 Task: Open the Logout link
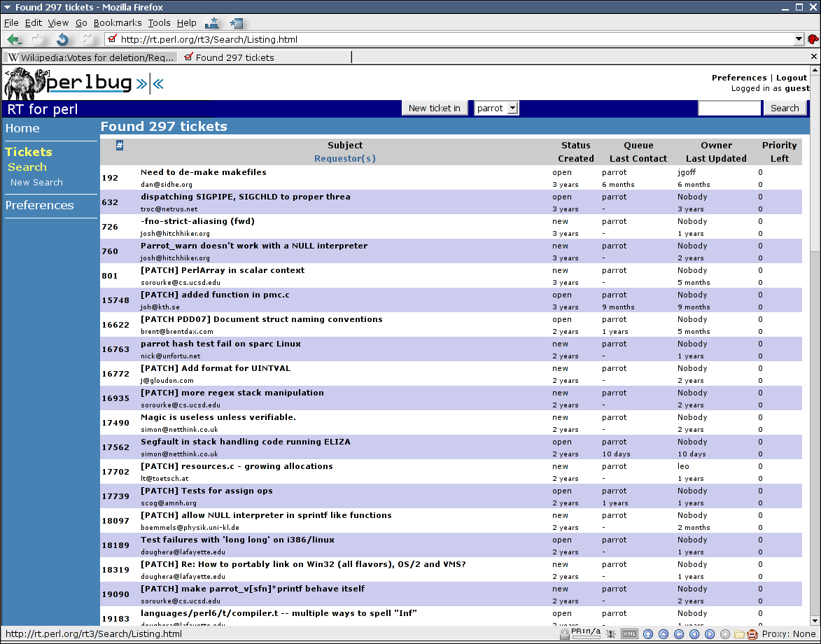(x=791, y=78)
